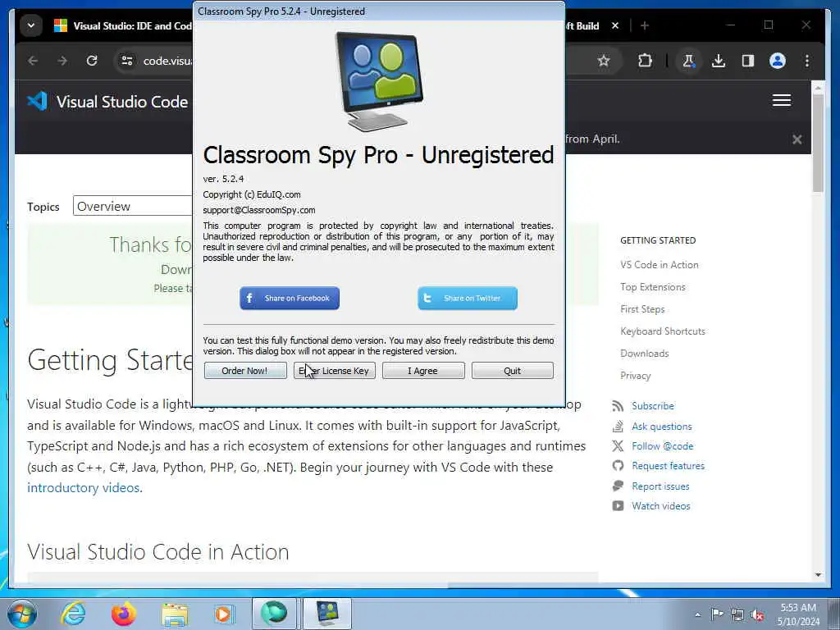Viewport: 840px width, 630px height.
Task: Bookmark this page with the star icon
Action: pos(604,61)
